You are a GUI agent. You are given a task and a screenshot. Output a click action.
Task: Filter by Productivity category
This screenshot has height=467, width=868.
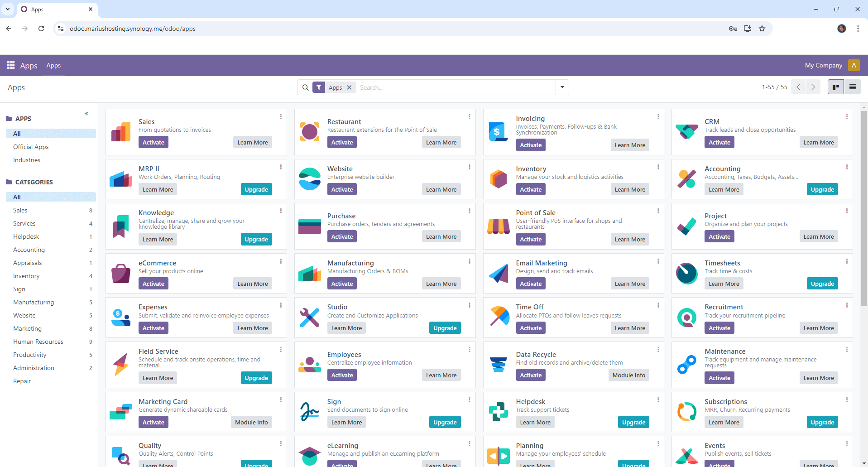[x=51, y=355]
